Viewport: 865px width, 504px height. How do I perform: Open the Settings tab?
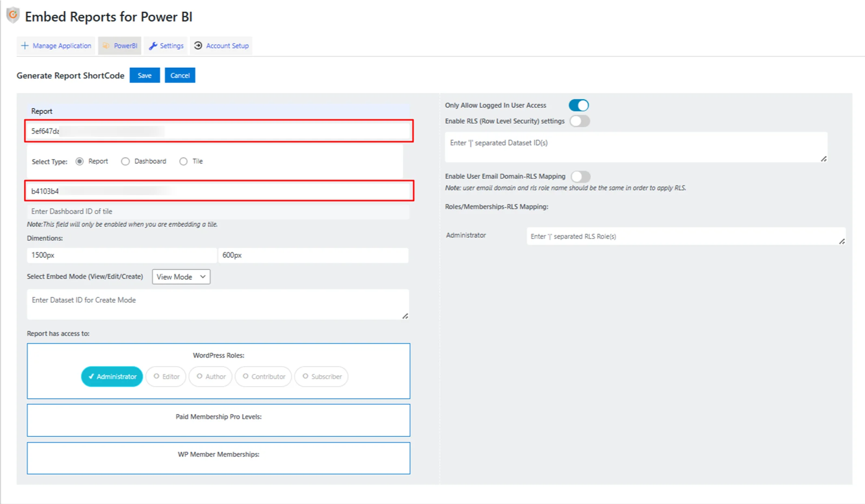click(x=166, y=46)
